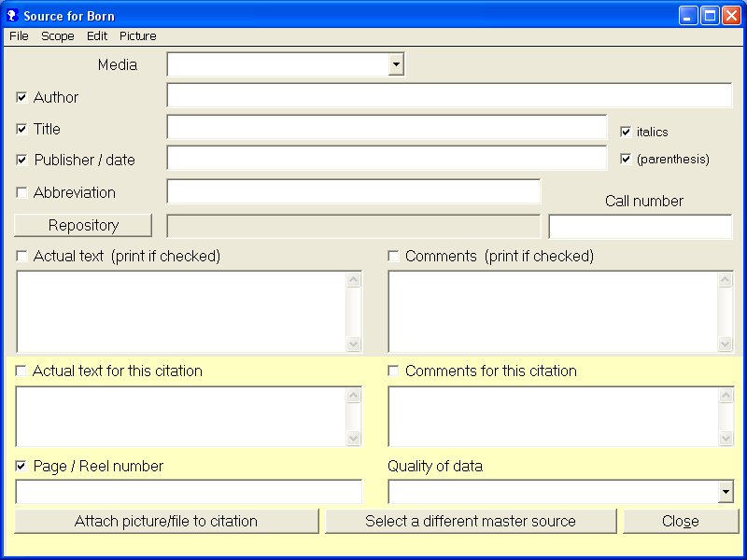Open the Scope menu

coord(58,36)
